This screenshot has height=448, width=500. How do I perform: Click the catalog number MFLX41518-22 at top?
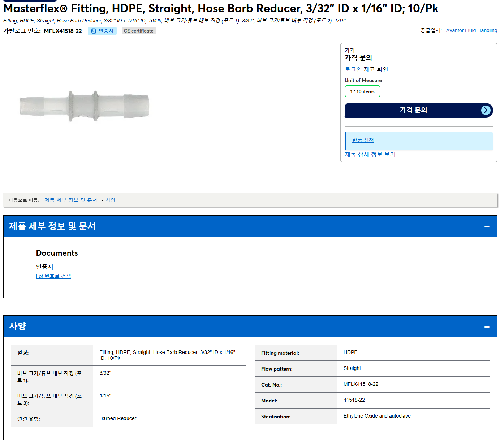click(63, 31)
